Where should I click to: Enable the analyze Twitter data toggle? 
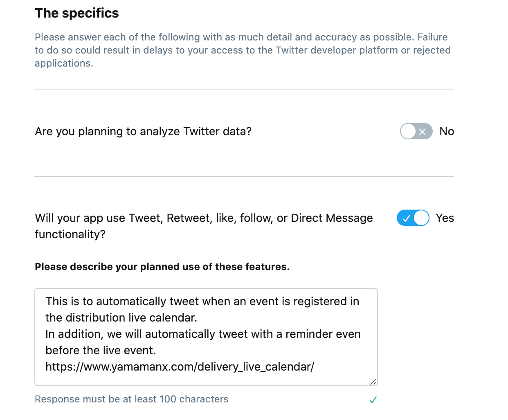coord(416,131)
